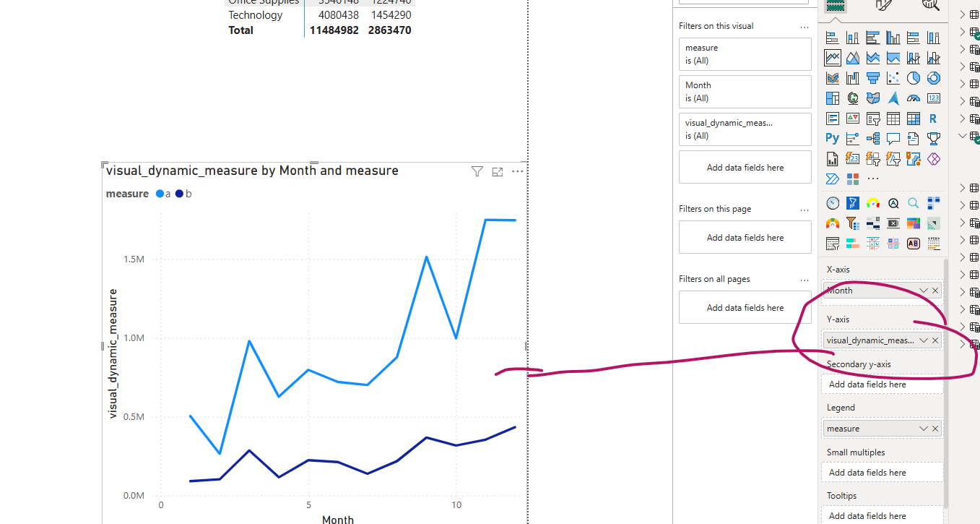
Task: Enter focus mode on the line chart
Action: click(497, 171)
